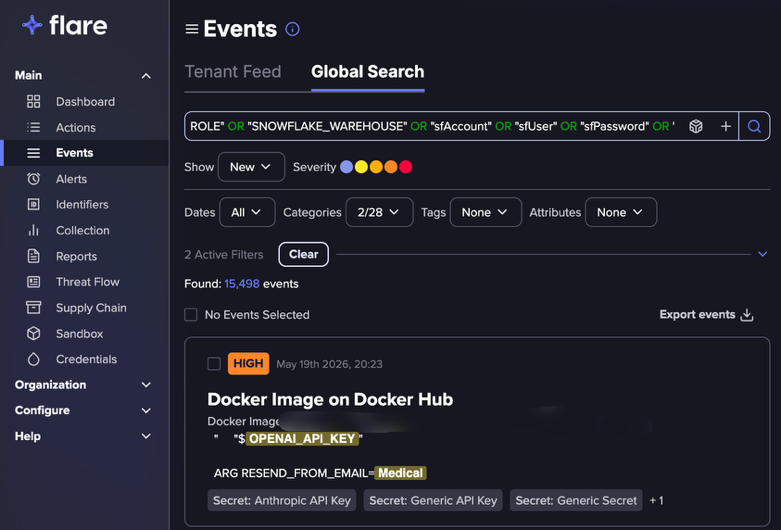The image size is (781, 530).
Task: Clear the active filters
Action: (x=303, y=255)
